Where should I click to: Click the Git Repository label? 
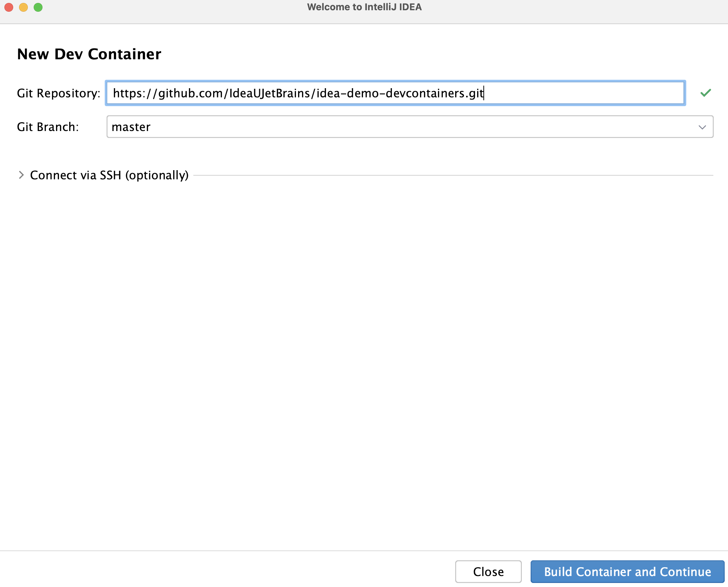point(59,93)
